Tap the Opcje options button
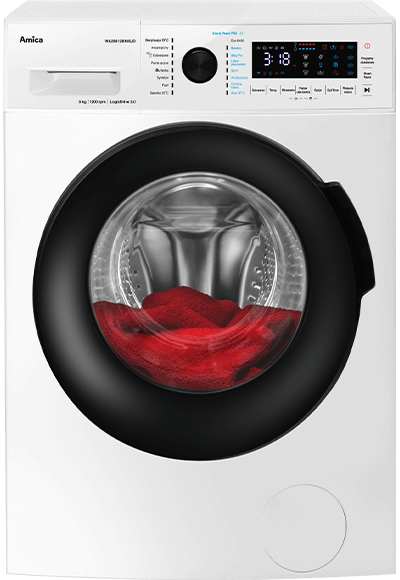This screenshot has width=400, height=580. point(317,90)
